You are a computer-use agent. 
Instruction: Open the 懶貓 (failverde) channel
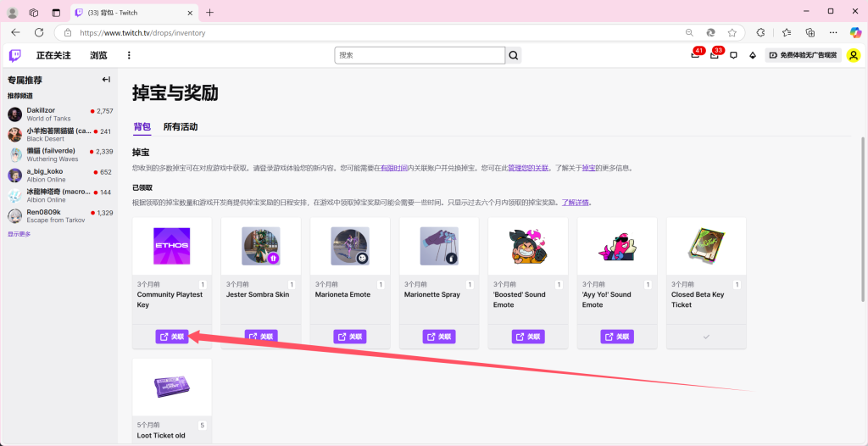60,154
